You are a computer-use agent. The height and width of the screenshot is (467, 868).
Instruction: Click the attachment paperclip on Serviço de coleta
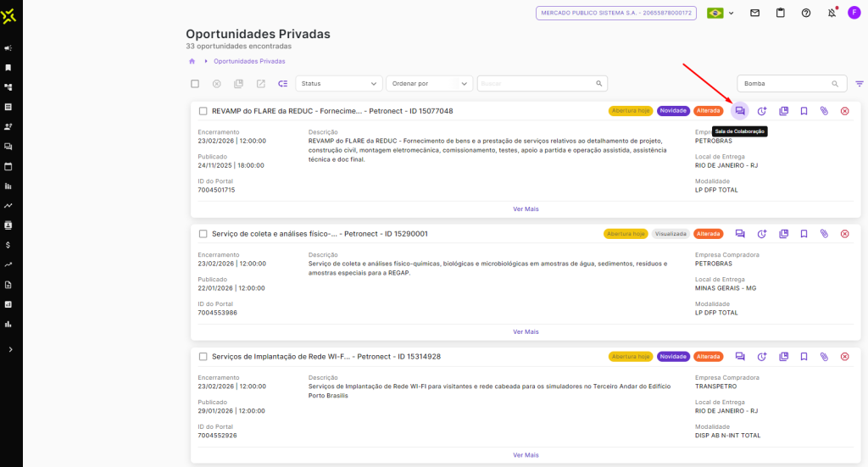[824, 234]
